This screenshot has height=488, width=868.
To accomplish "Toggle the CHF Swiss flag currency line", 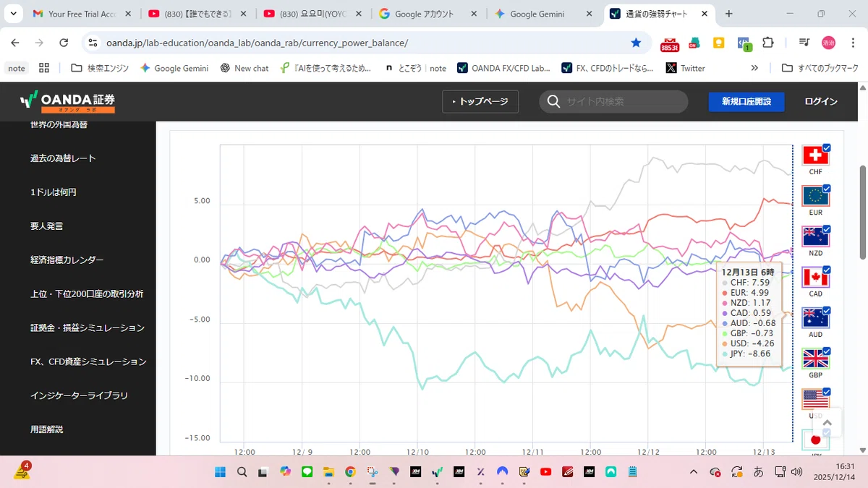I will coord(816,155).
